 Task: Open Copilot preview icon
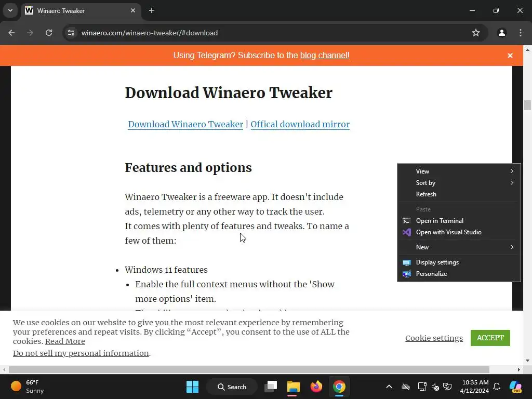click(516, 387)
